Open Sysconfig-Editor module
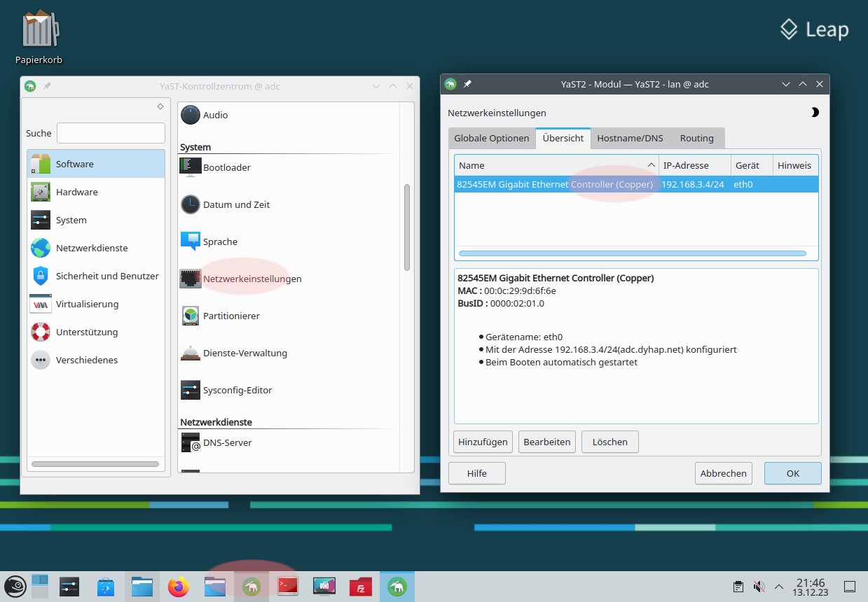The height and width of the screenshot is (602, 868). pyautogui.click(x=237, y=391)
